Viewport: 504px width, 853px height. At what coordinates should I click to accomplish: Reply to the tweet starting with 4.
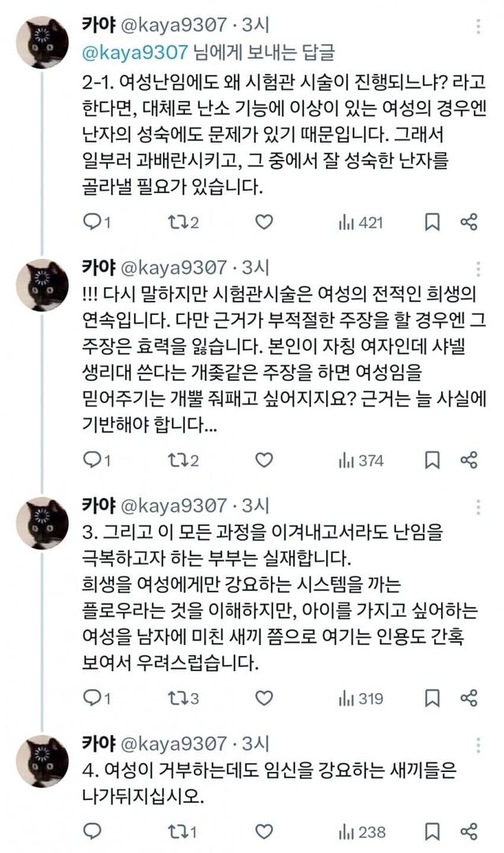click(x=92, y=830)
